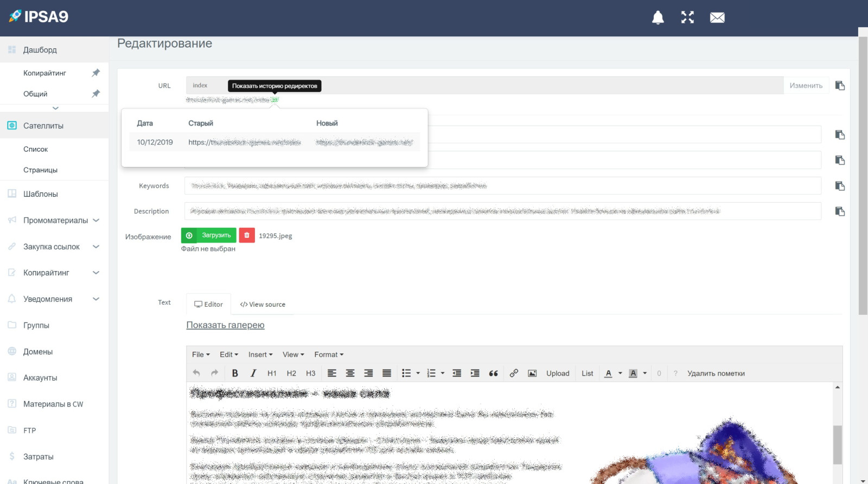The width and height of the screenshot is (868, 484).
Task: Align text right
Action: [x=368, y=373]
